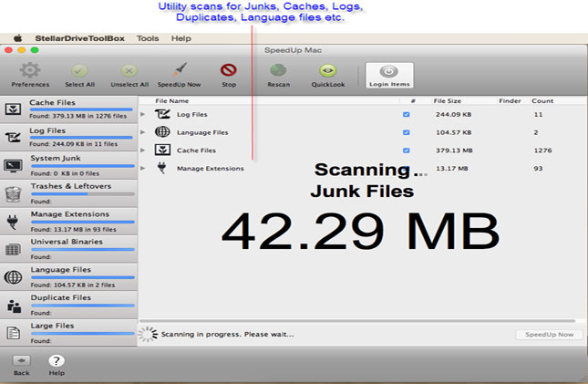Click the "13.17 MB" file size cell
Viewport: 588px width, 384px height.
pyautogui.click(x=451, y=169)
